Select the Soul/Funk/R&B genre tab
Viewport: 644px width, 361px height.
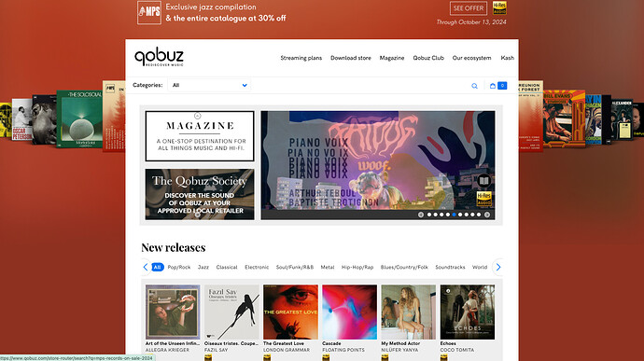pos(295,267)
